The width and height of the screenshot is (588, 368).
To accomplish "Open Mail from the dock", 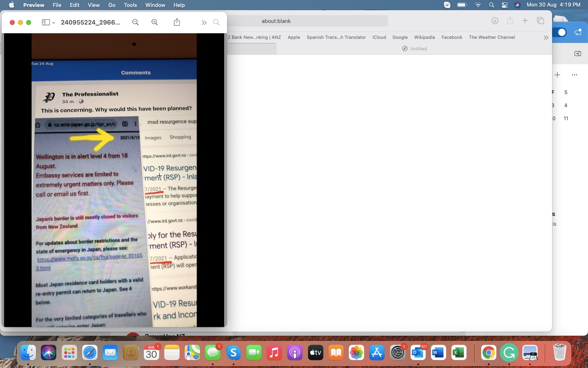I will click(x=110, y=352).
